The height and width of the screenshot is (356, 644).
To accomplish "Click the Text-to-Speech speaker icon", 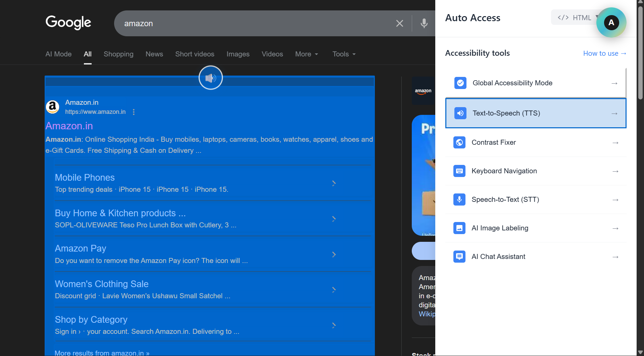I will [x=460, y=113].
